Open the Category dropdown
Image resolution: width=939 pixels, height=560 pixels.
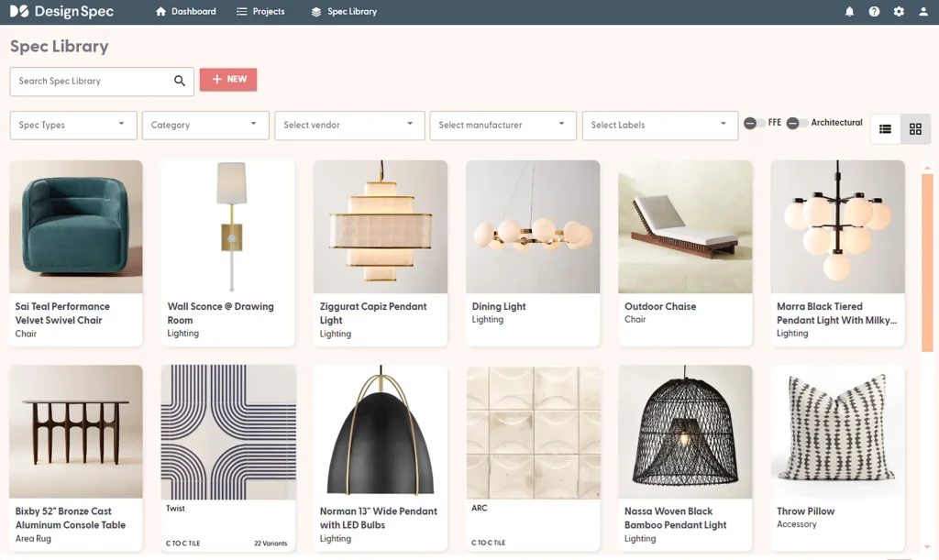coord(205,126)
